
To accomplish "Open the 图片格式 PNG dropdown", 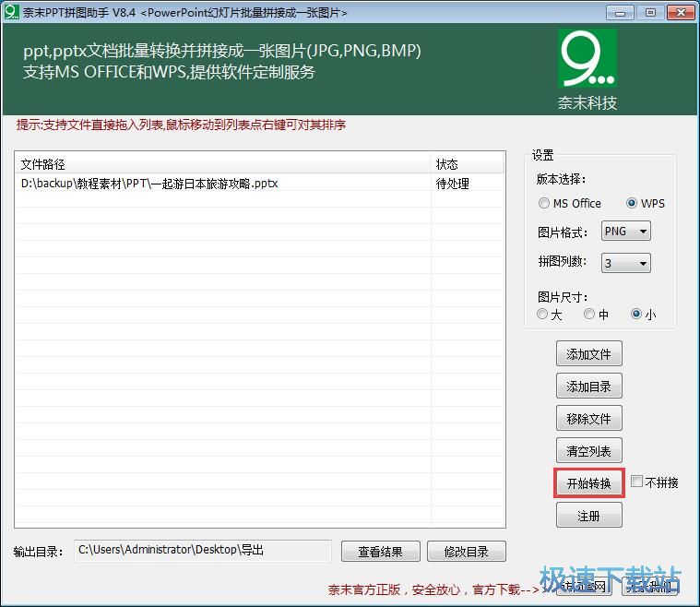I will tap(626, 232).
